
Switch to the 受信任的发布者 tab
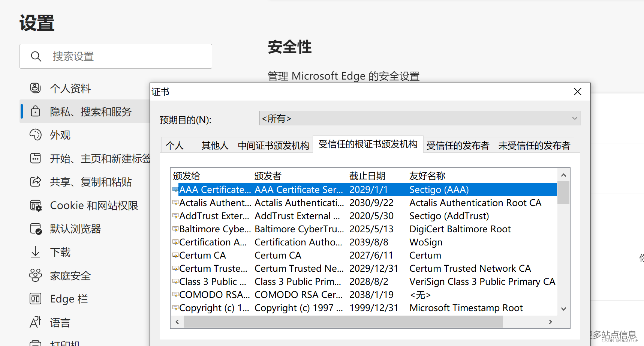458,145
